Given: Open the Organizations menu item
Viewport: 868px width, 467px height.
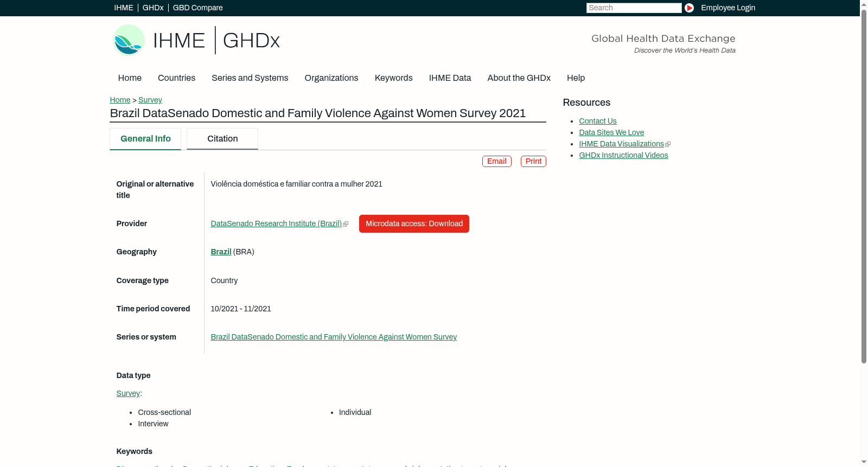Looking at the screenshot, I should [x=331, y=78].
